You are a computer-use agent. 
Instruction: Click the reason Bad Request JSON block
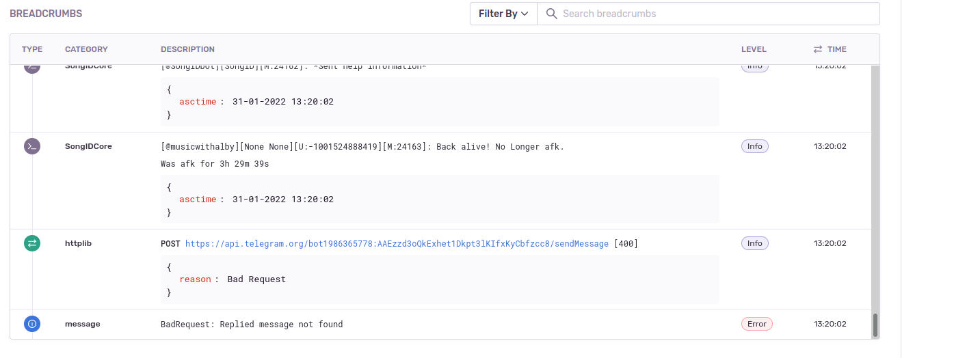point(440,279)
